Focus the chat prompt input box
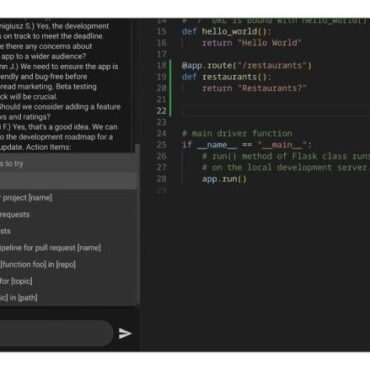The image size is (370, 370). tap(56, 333)
